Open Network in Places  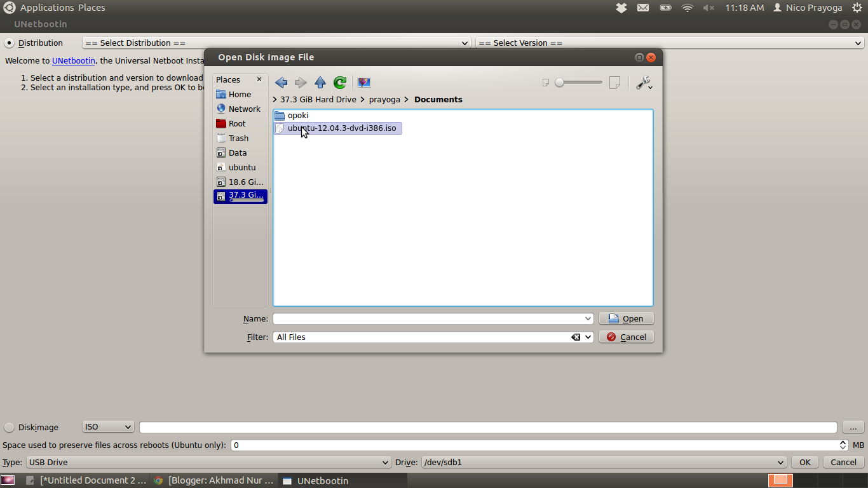pyautogui.click(x=240, y=109)
